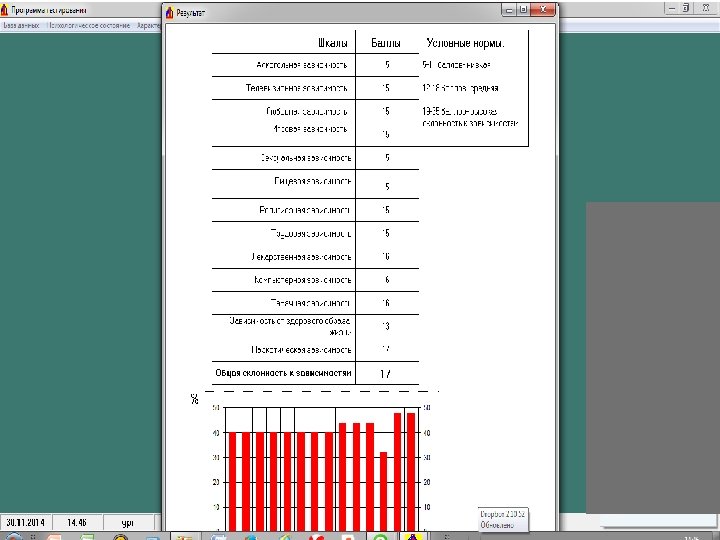Click the 19-35 баллов высокая norm line
Viewport: 720px width, 540px height.
point(470,117)
